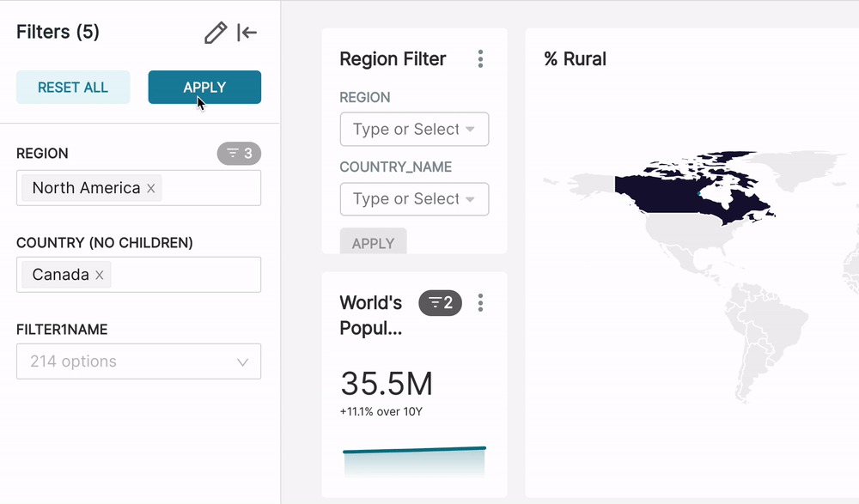Click the World's Popul... card title
Screen dimensions: 859x504
(x=371, y=315)
